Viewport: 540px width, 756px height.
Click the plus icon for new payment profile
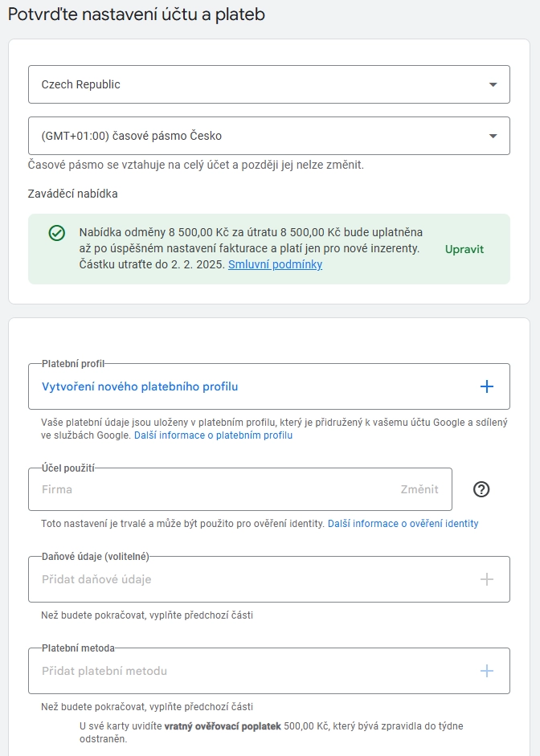point(486,386)
